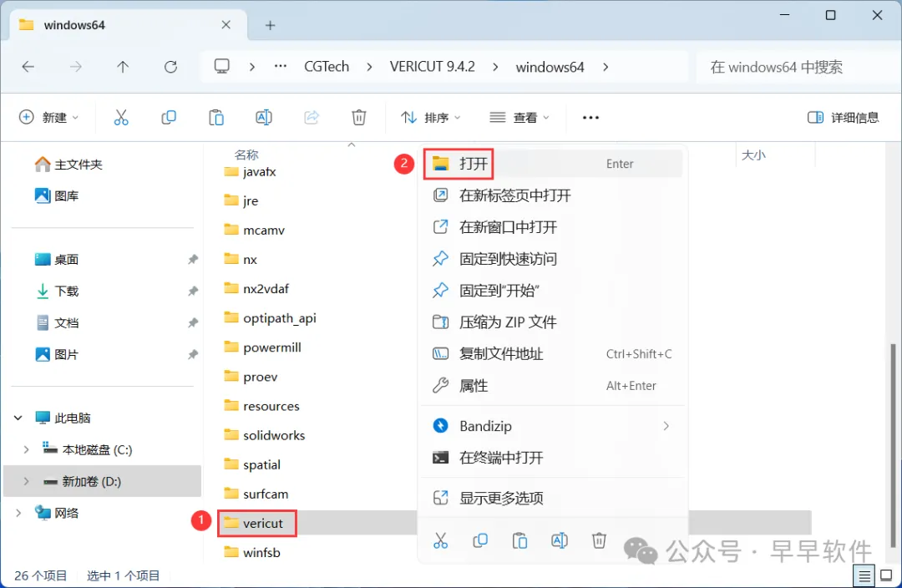Choose 固定到"开始"
This screenshot has width=902, height=588.
(x=552, y=291)
